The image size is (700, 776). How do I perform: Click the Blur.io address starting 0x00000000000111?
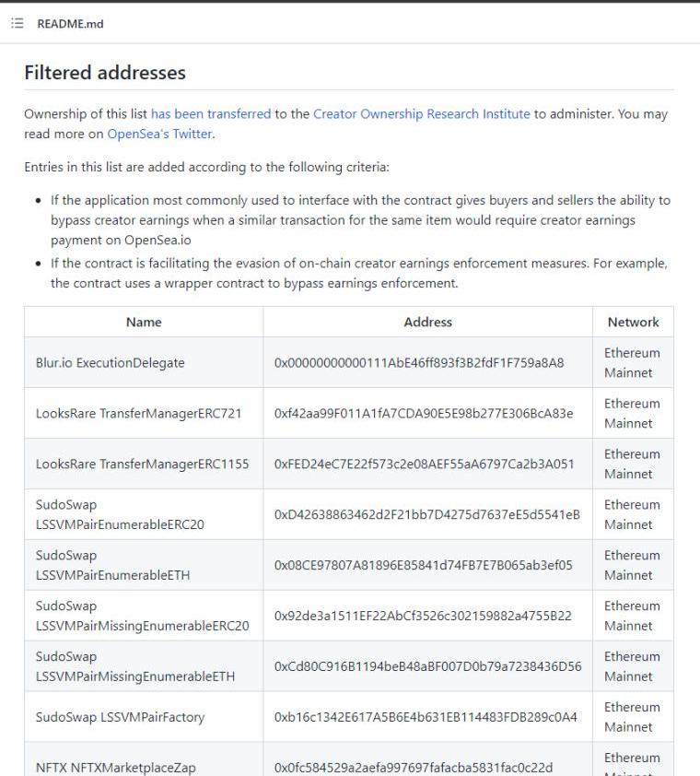click(418, 363)
